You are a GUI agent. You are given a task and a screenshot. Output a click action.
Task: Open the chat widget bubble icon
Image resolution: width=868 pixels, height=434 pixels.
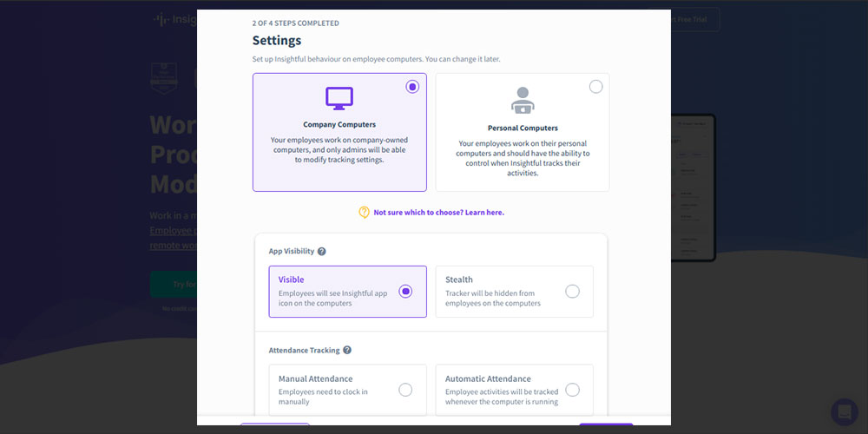pos(845,411)
